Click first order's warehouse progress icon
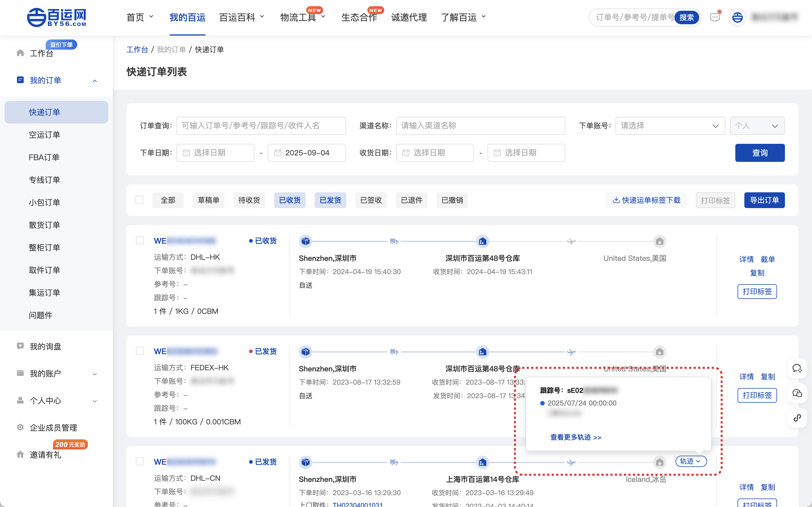This screenshot has width=812, height=507. [x=482, y=241]
